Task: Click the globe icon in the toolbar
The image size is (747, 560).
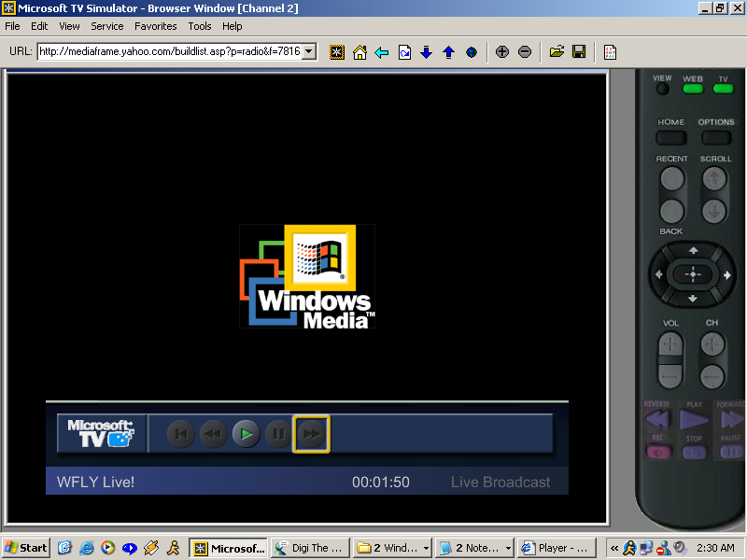Action: [x=472, y=52]
